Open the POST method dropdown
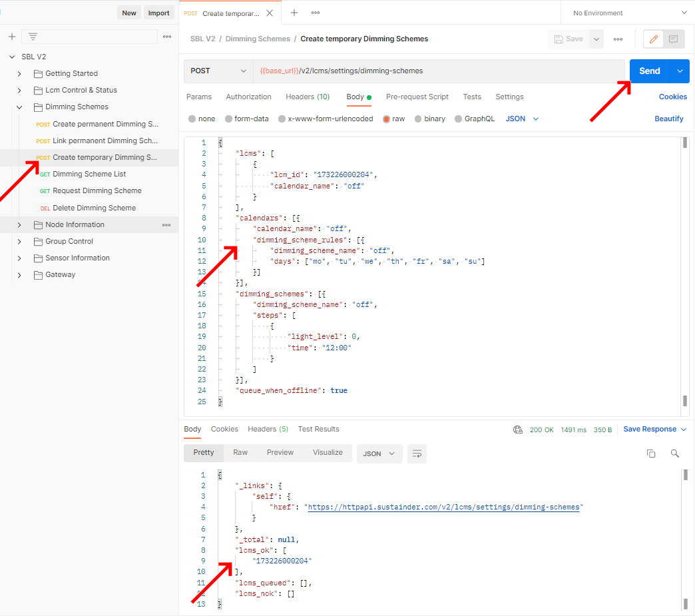The width and height of the screenshot is (695, 616). [218, 71]
